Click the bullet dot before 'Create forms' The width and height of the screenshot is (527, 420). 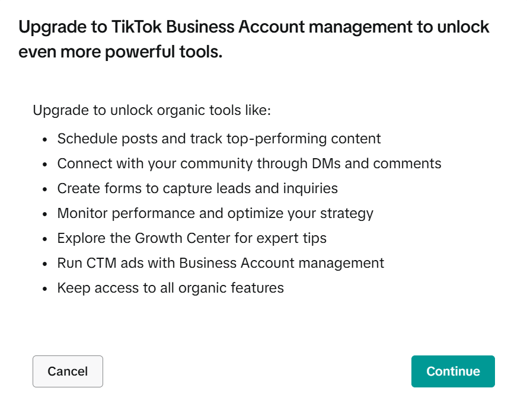pos(45,190)
